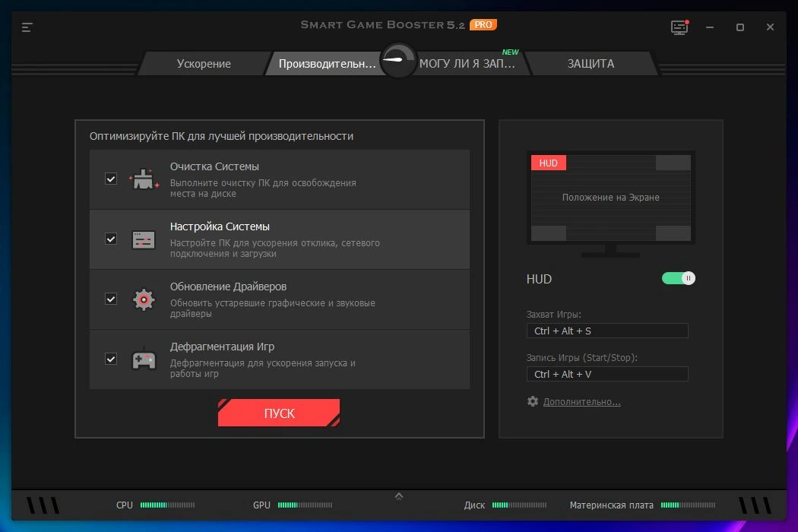Uncheck the Дефрагментация Игр checkbox
The width and height of the screenshot is (798, 532).
pyautogui.click(x=111, y=359)
